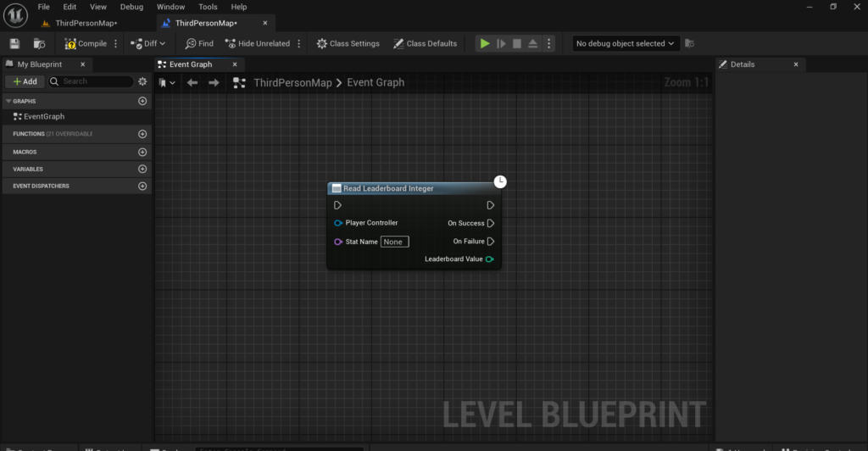Expand the Macros section
Screen dimensions: 868x451
(x=25, y=152)
